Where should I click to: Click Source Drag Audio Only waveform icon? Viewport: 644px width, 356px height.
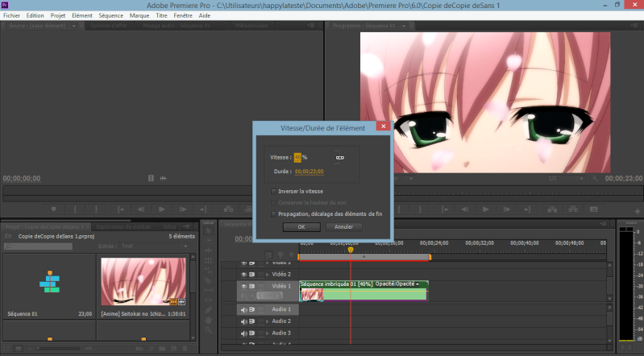(163, 178)
